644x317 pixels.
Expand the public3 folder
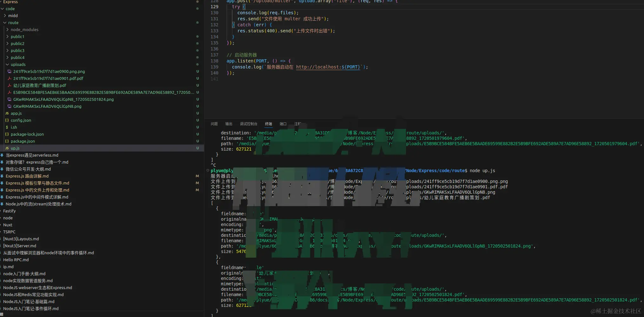point(7,51)
